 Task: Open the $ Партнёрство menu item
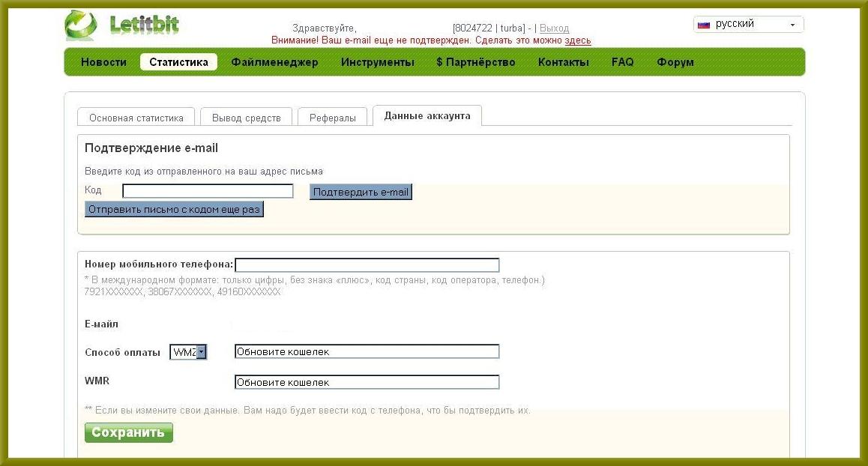coord(476,62)
